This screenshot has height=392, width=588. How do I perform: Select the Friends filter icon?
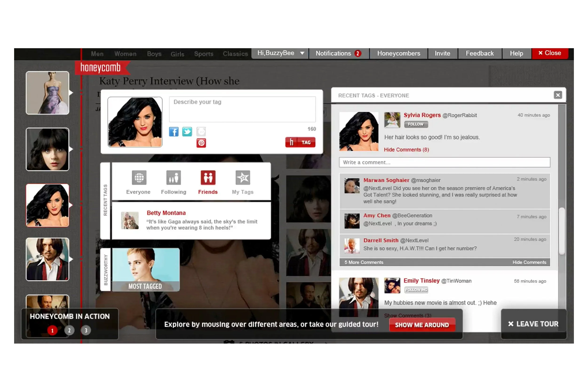click(208, 178)
